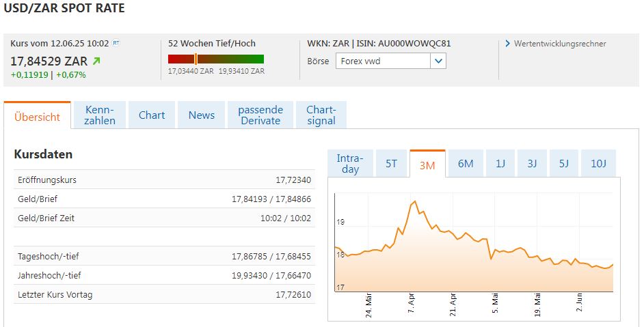
Task: Click the Tageshoch/-tief label
Action: [x=48, y=257]
